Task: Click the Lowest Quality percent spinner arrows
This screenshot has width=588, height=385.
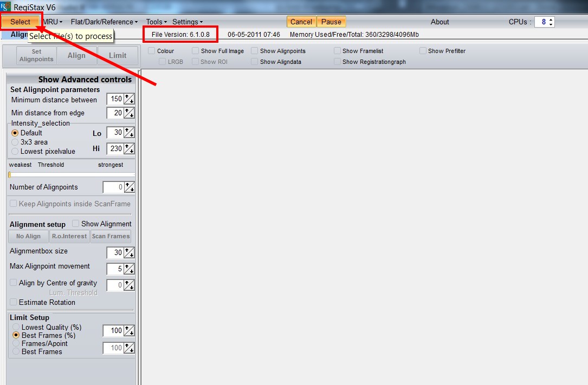Action: click(x=130, y=331)
